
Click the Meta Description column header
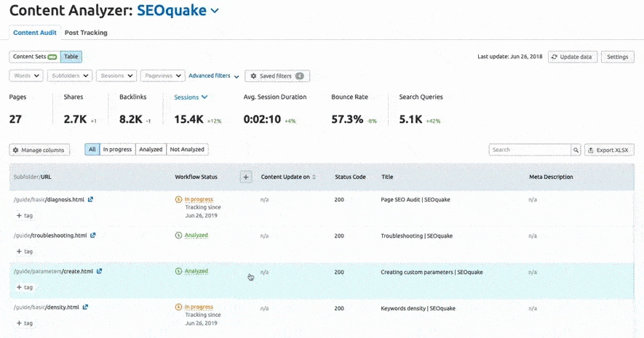click(551, 177)
